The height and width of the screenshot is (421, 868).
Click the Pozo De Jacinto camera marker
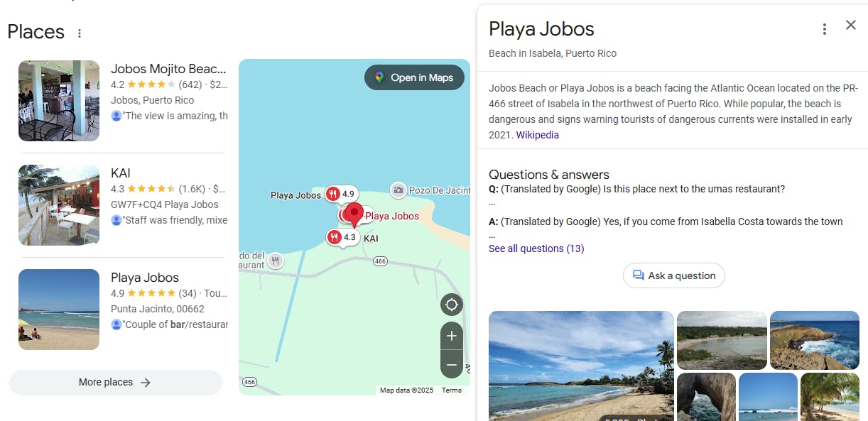[x=398, y=190]
